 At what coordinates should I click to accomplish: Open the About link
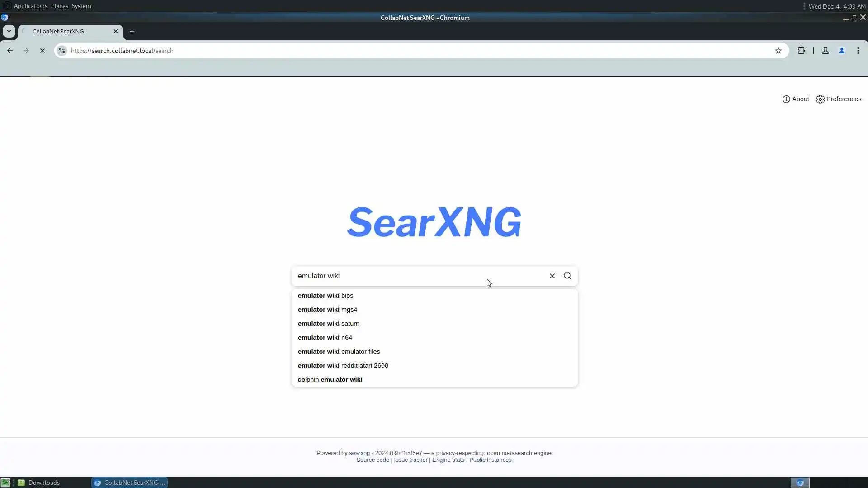click(796, 99)
